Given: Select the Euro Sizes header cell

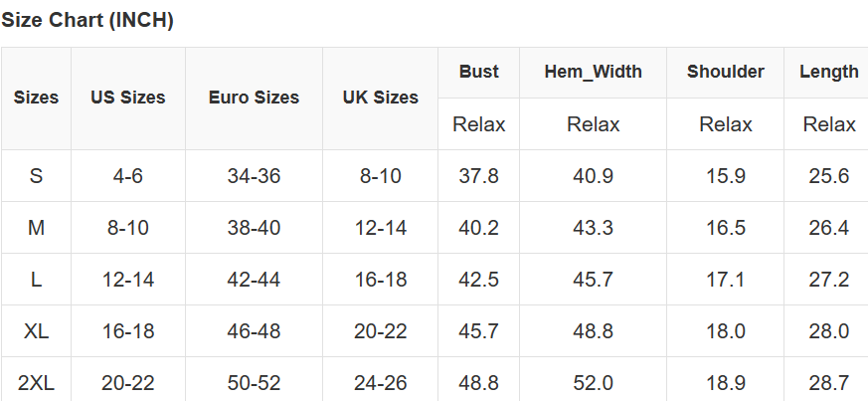Looking at the screenshot, I should click(x=254, y=98).
